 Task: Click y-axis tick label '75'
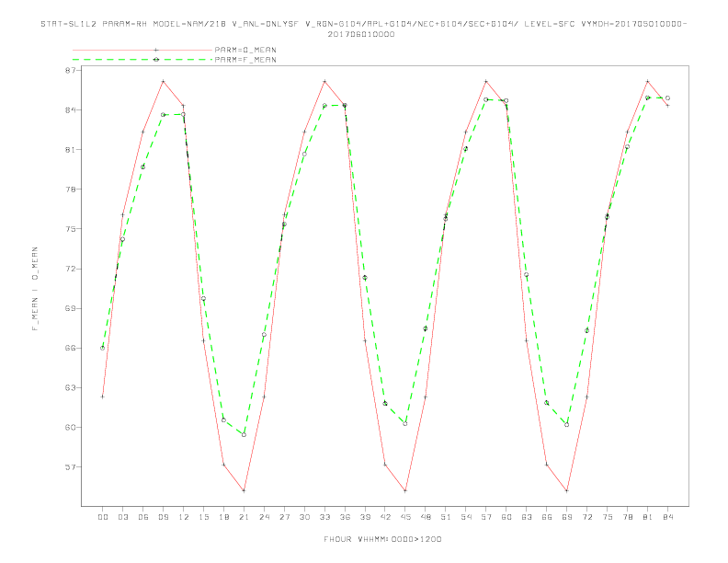tap(73, 229)
